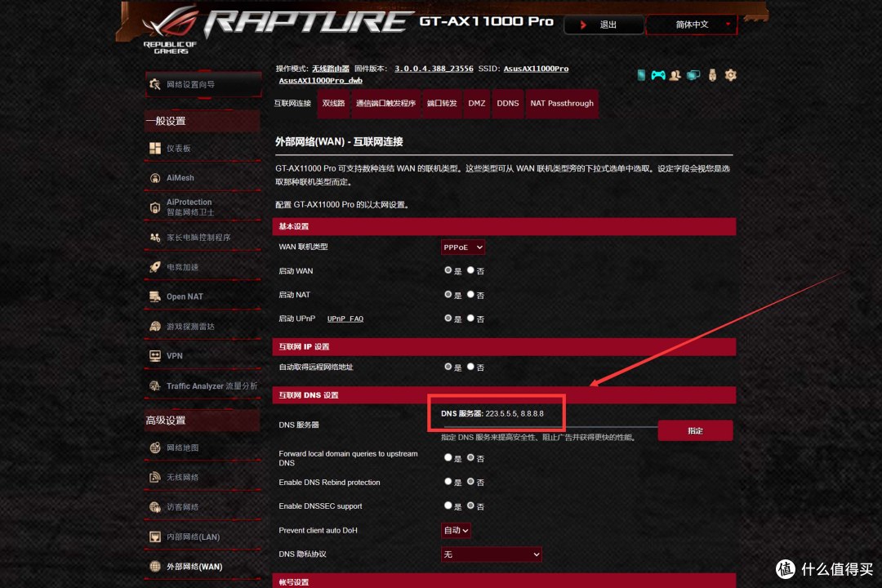Image resolution: width=882 pixels, height=588 pixels.
Task: Click the 互联网 DNS 设置 section header
Action: pos(504,395)
